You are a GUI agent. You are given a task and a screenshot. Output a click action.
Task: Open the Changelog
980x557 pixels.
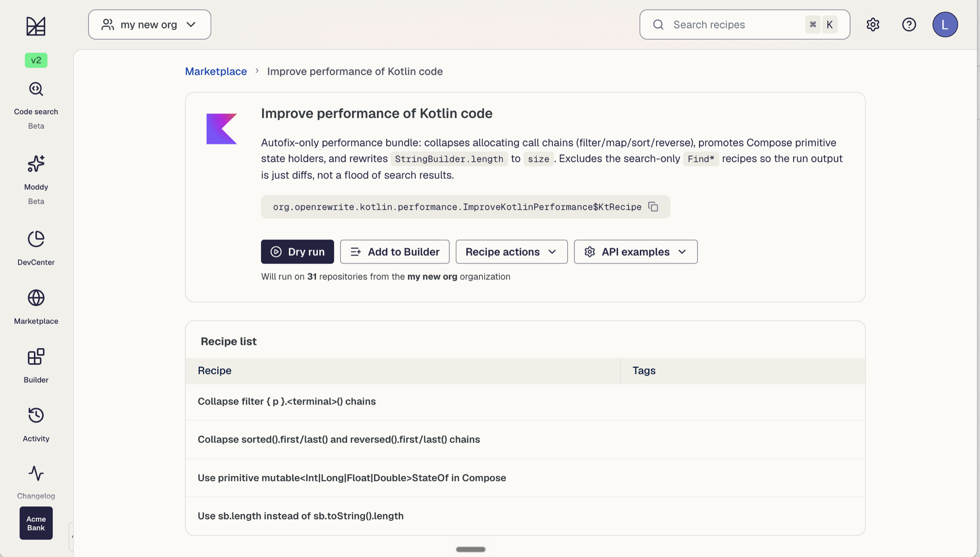[36, 482]
